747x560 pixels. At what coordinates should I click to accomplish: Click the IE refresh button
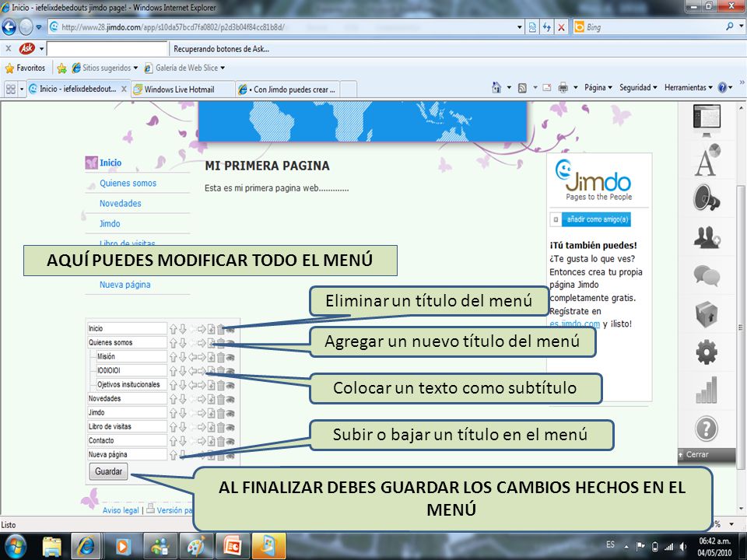546,27
